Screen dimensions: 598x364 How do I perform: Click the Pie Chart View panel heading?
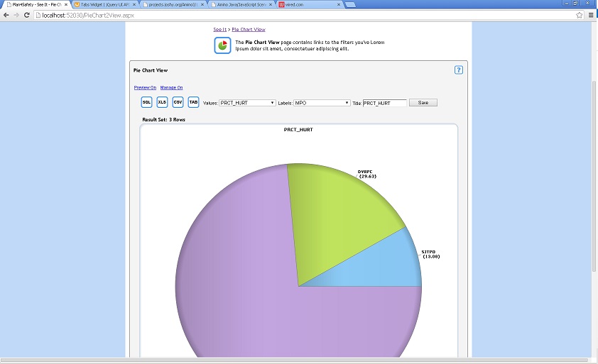pyautogui.click(x=151, y=70)
